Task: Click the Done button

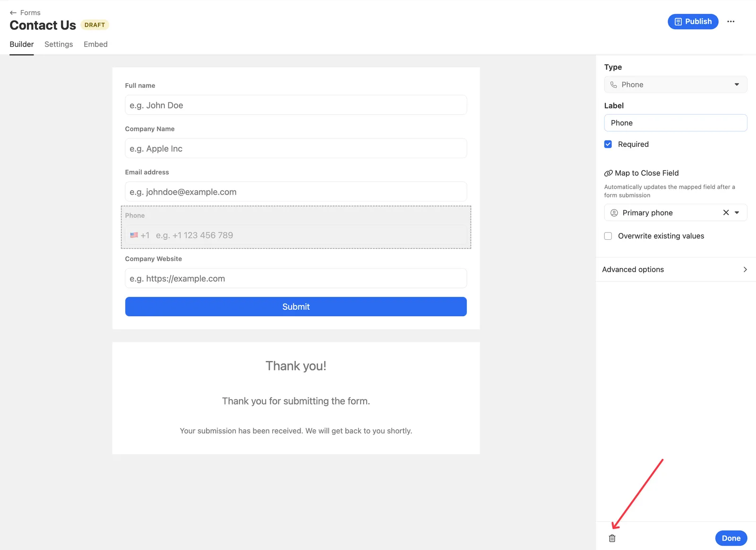Action: (731, 538)
